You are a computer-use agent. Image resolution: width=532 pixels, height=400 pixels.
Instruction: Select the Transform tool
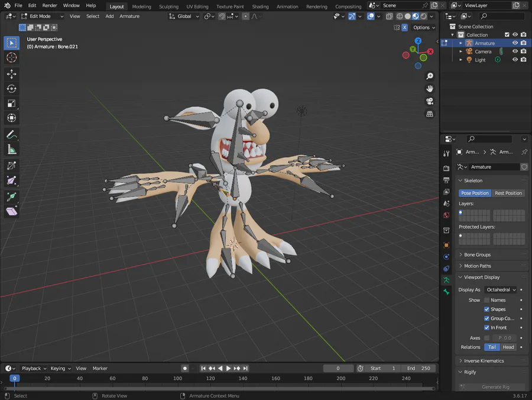[12, 118]
